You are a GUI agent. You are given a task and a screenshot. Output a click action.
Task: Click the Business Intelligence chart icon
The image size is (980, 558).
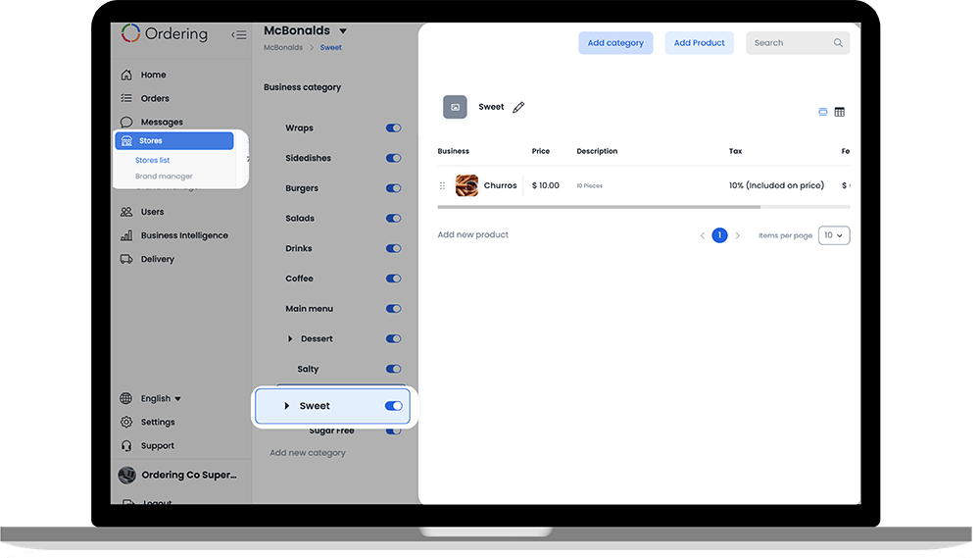click(126, 235)
